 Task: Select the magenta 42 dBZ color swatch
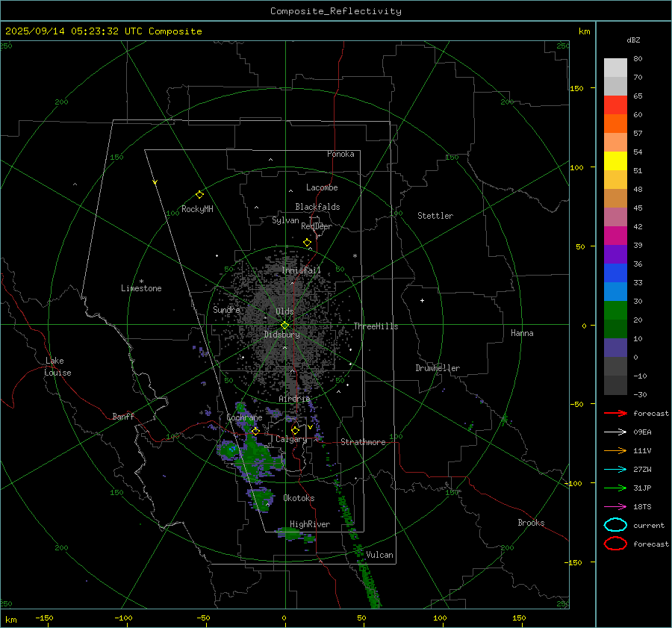(x=615, y=236)
